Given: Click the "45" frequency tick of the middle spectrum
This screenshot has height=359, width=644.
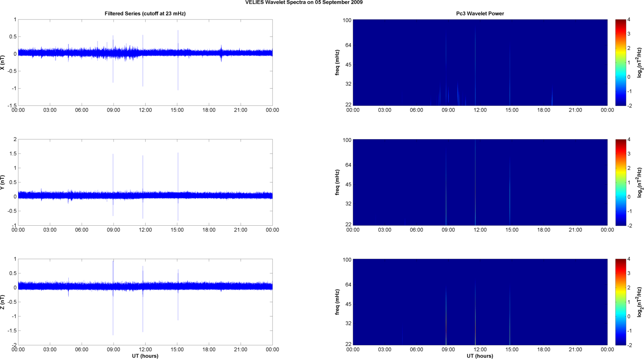Looking at the screenshot, I should pyautogui.click(x=348, y=184).
